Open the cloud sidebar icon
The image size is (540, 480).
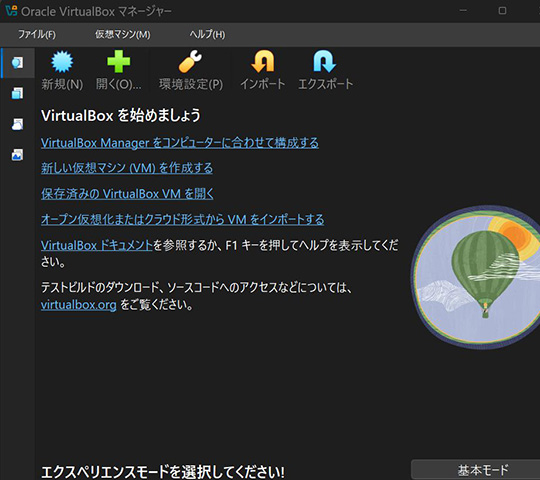tap(17, 124)
